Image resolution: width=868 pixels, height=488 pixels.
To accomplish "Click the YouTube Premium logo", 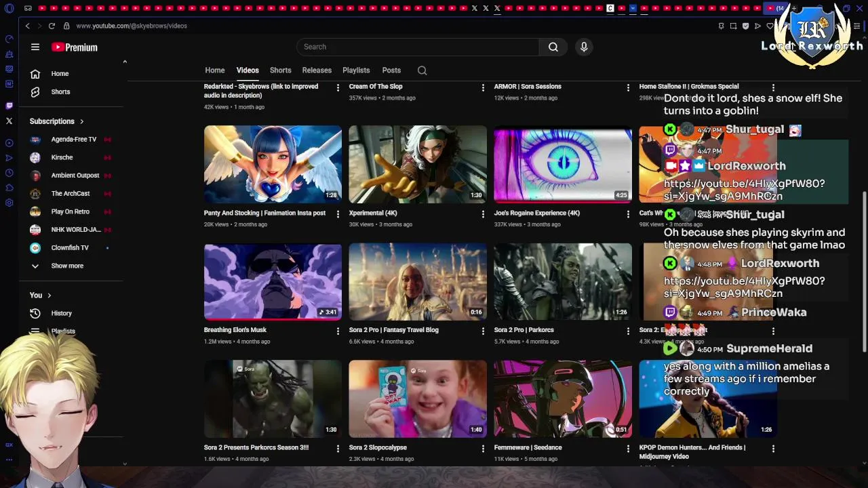I will pos(75,47).
